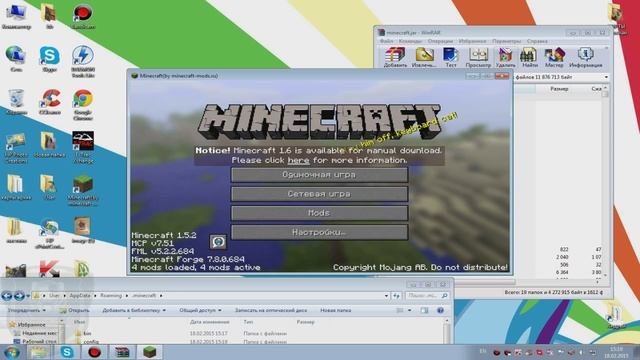This screenshot has width=640, height=360.
Task: Toggle the Explorer preview pane icon
Action: [424, 311]
